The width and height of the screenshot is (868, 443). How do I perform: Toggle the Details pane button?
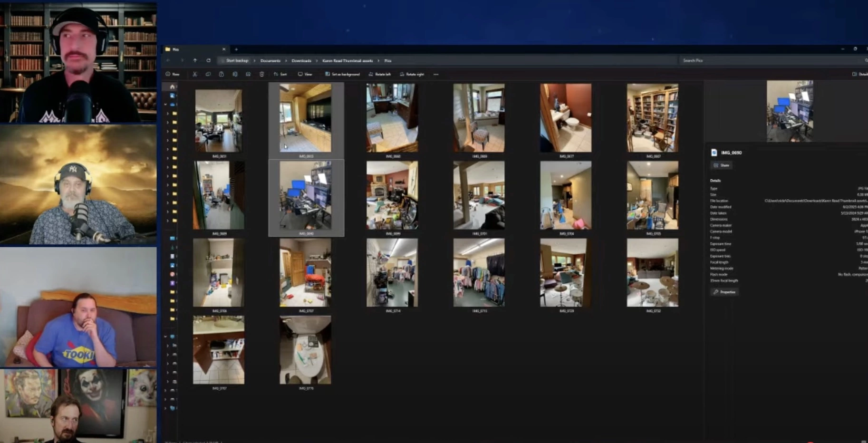pyautogui.click(x=859, y=74)
